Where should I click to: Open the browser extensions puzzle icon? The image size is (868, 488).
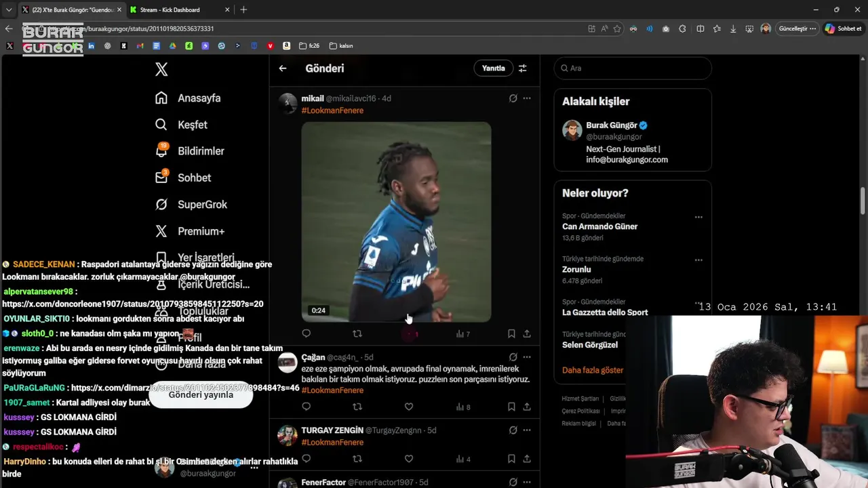[x=683, y=28]
